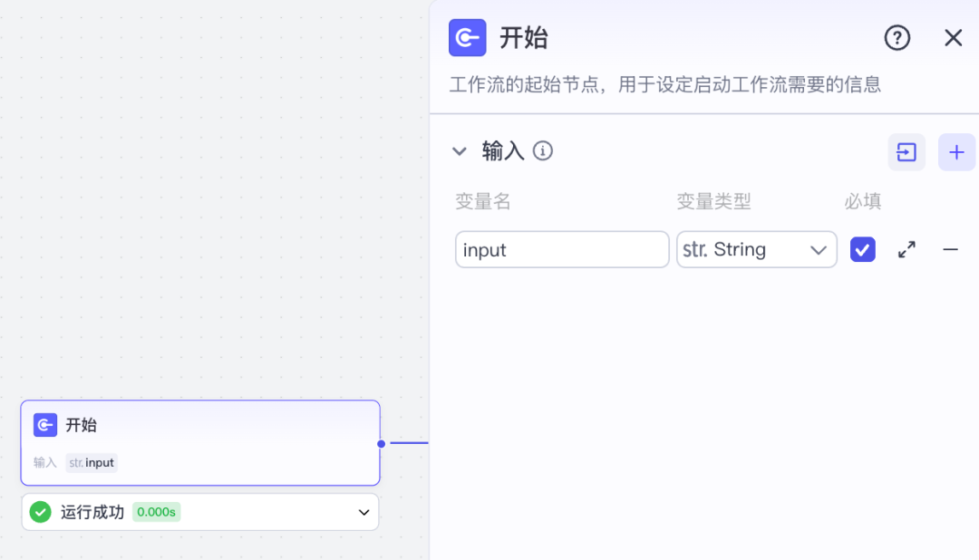The width and height of the screenshot is (979, 560).
Task: Collapse the 输入 section chevron
Action: point(460,151)
